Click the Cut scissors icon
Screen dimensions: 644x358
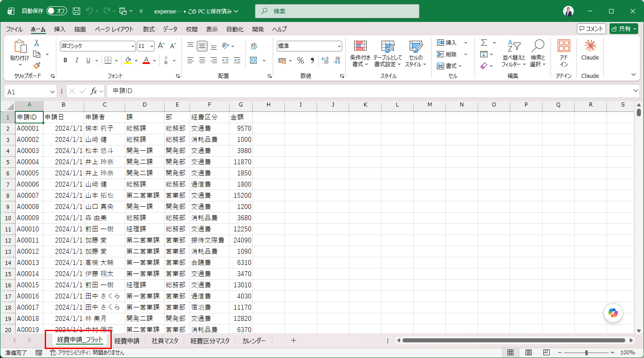coord(37,43)
